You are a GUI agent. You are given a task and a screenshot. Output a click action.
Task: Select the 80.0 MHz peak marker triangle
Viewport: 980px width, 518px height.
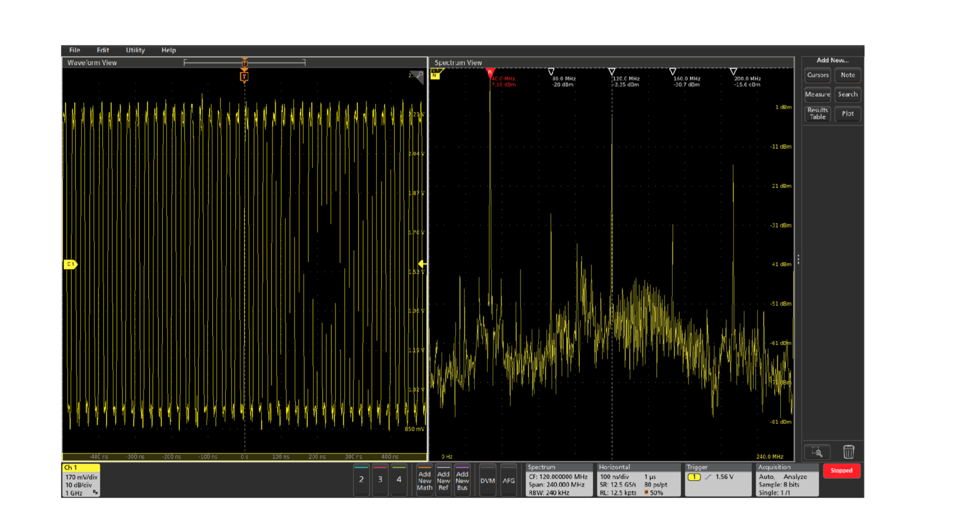tap(551, 72)
